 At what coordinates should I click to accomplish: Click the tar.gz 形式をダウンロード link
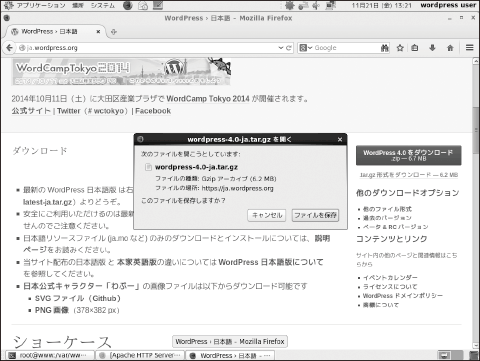coord(409,175)
